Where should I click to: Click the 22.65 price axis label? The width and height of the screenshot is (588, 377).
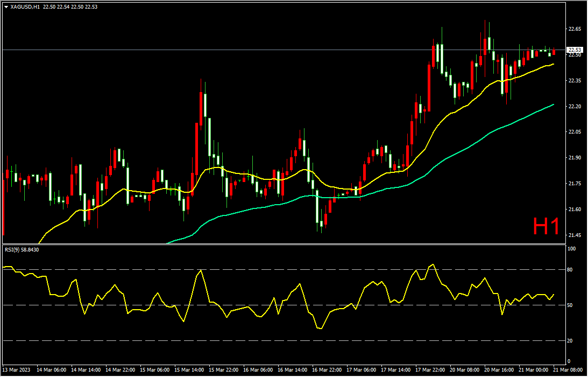pyautogui.click(x=575, y=29)
